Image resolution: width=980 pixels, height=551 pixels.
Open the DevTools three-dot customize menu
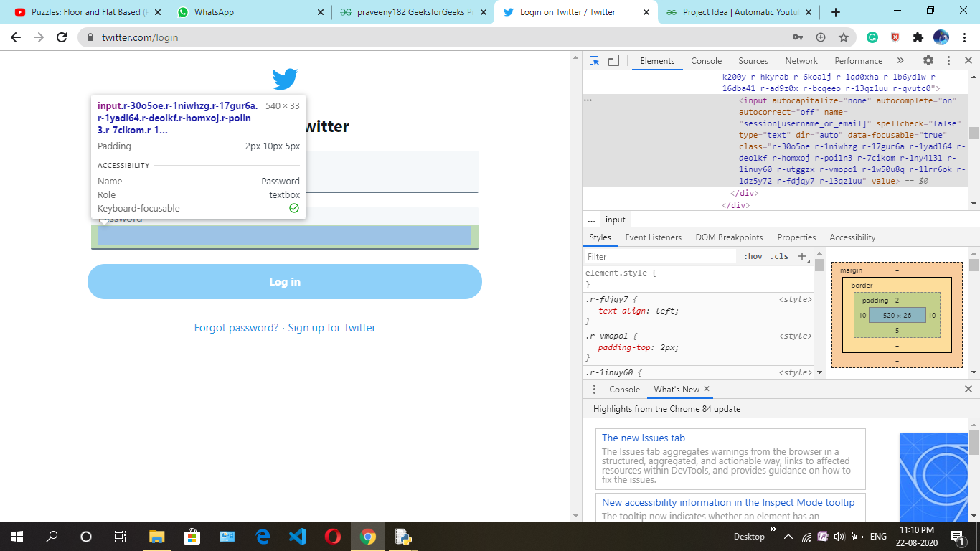[948, 61]
